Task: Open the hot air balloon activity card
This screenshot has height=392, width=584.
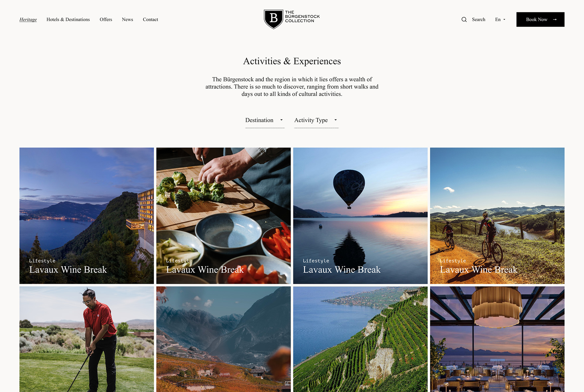Action: pyautogui.click(x=360, y=216)
